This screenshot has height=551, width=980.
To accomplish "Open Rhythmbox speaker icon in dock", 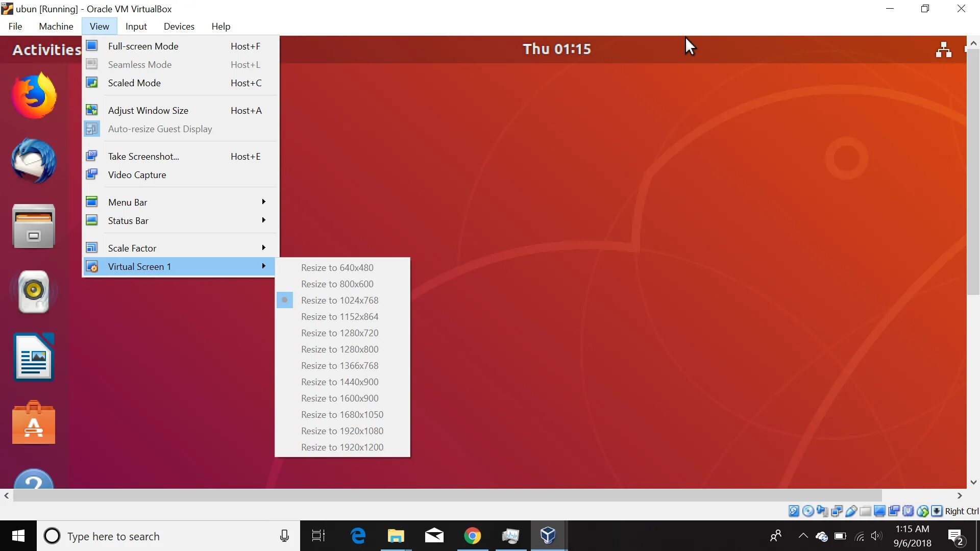I will [x=34, y=292].
